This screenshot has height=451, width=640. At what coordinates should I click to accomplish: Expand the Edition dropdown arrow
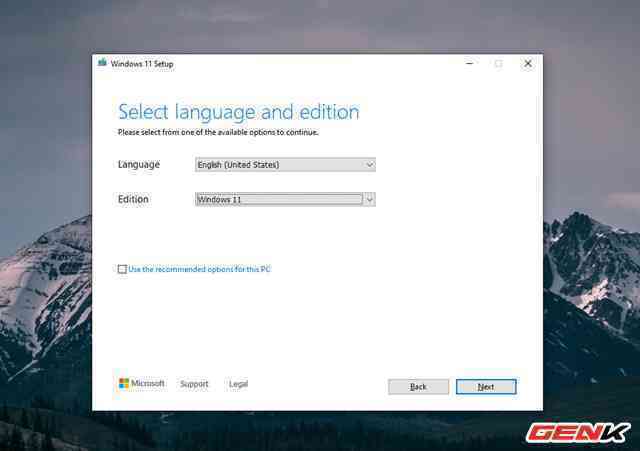[369, 200]
